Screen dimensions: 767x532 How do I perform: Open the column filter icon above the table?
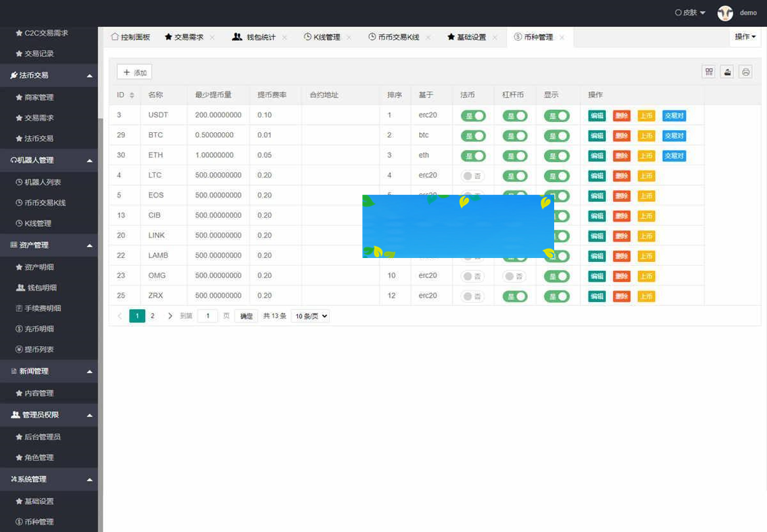coord(709,72)
